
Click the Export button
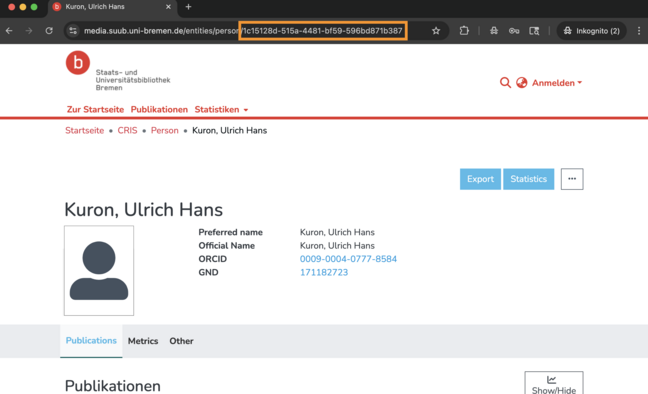point(480,179)
